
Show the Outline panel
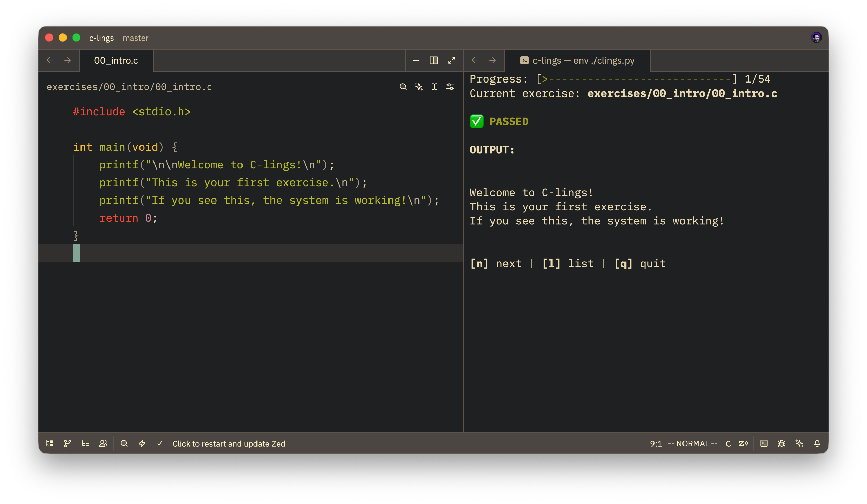point(86,443)
